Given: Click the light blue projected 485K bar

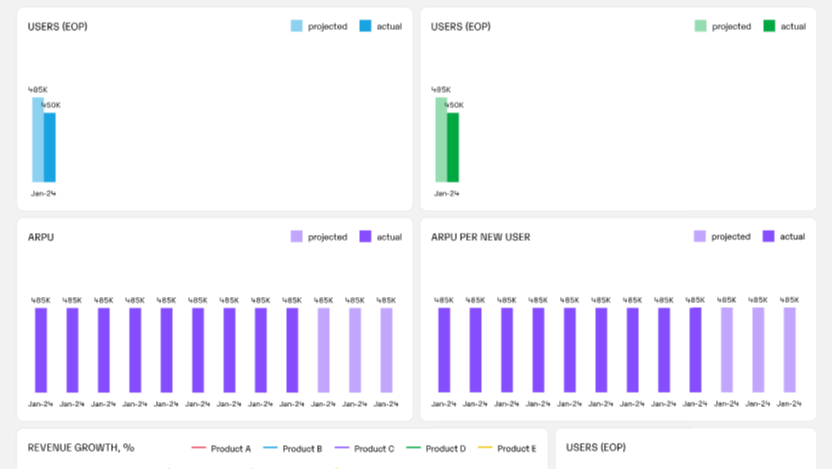Looking at the screenshot, I should click(x=37, y=140).
